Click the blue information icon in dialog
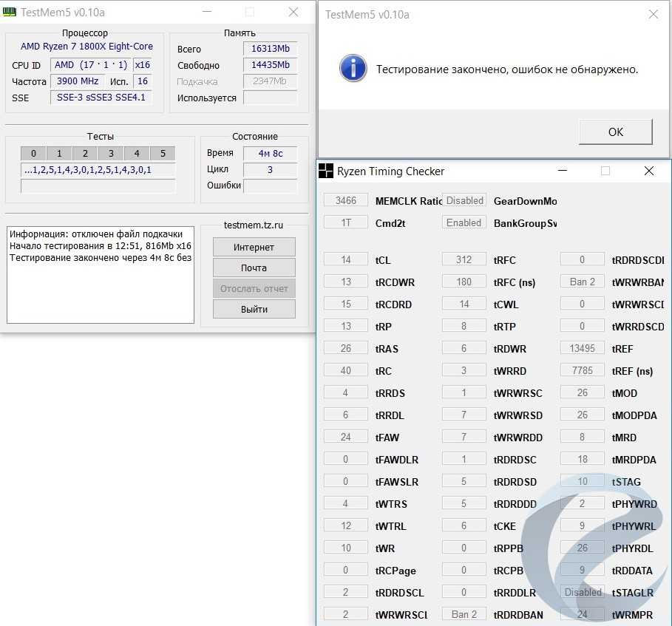The width and height of the screenshot is (672, 626). [353, 69]
